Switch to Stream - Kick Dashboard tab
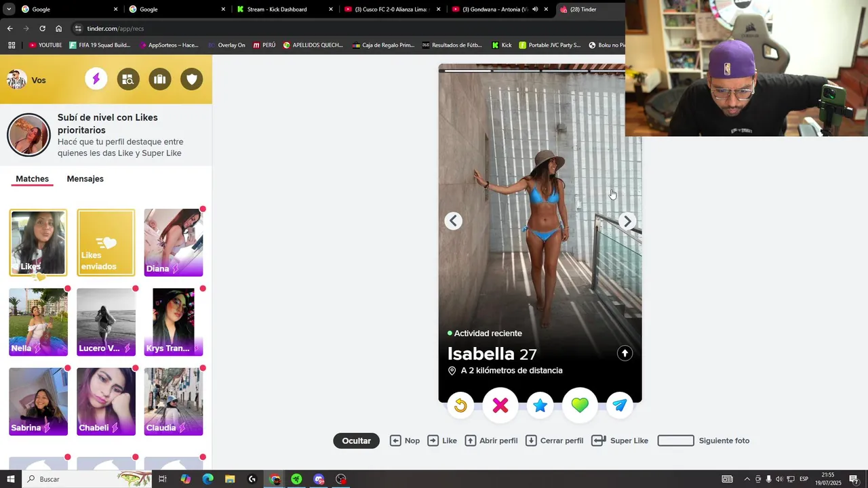Screen dimensions: 868x488 [285, 9]
